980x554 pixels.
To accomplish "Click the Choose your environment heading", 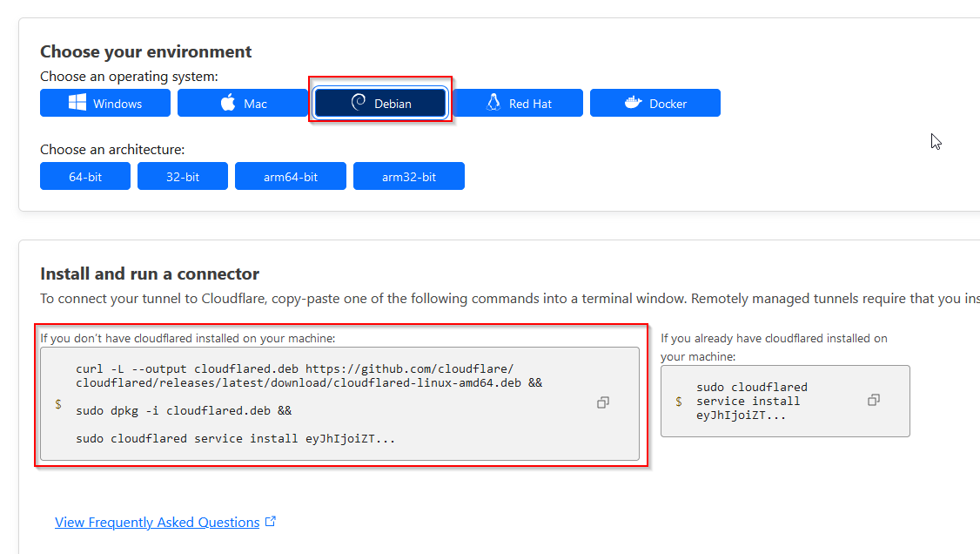I will (x=145, y=51).
